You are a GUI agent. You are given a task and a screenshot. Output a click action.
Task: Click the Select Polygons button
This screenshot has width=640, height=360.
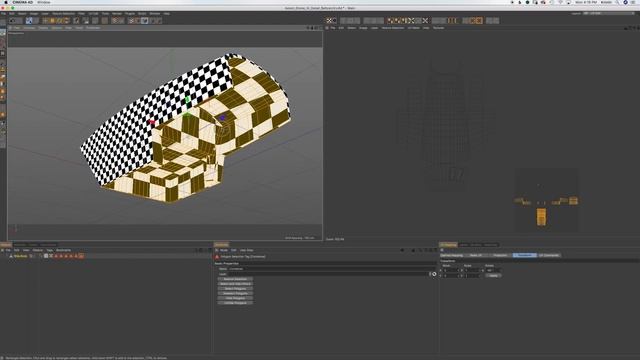235,289
